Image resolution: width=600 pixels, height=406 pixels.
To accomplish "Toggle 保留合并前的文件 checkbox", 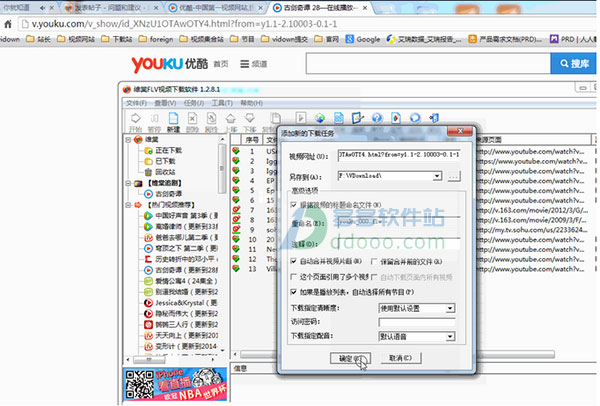I will 374,261.
